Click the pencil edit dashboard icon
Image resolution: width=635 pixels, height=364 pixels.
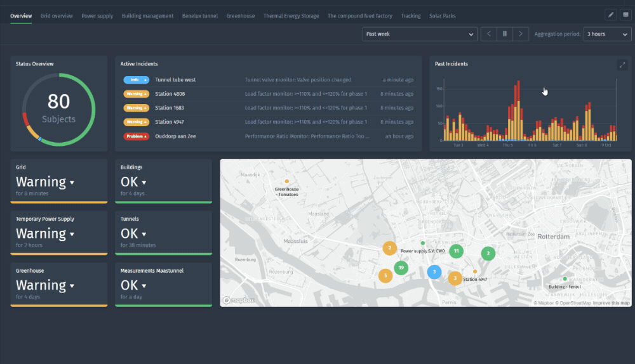611,15
